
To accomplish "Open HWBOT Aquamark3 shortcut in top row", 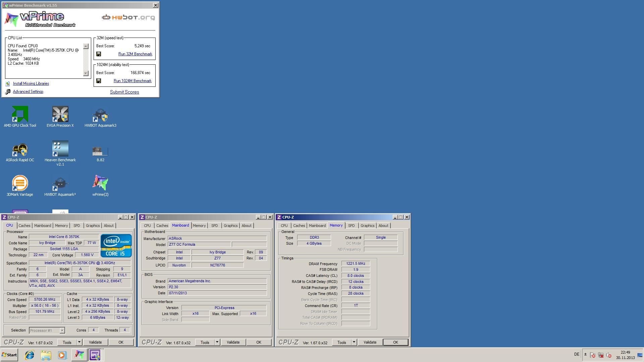I will [100, 117].
